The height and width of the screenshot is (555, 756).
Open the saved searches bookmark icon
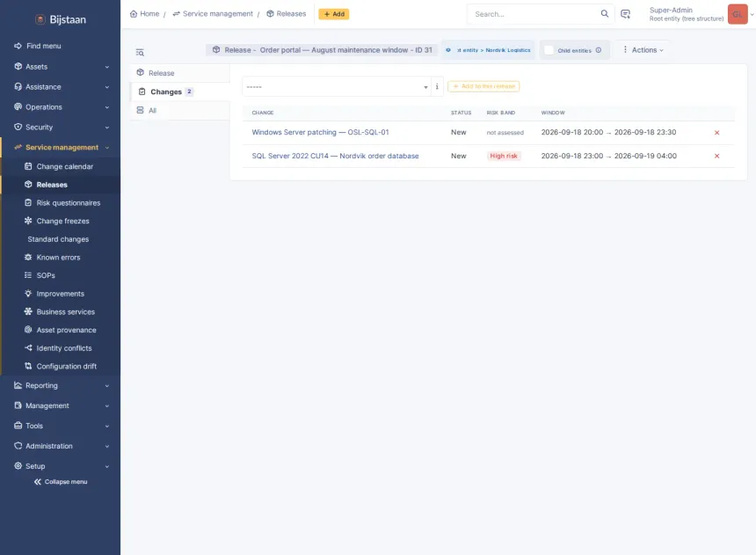pos(625,14)
